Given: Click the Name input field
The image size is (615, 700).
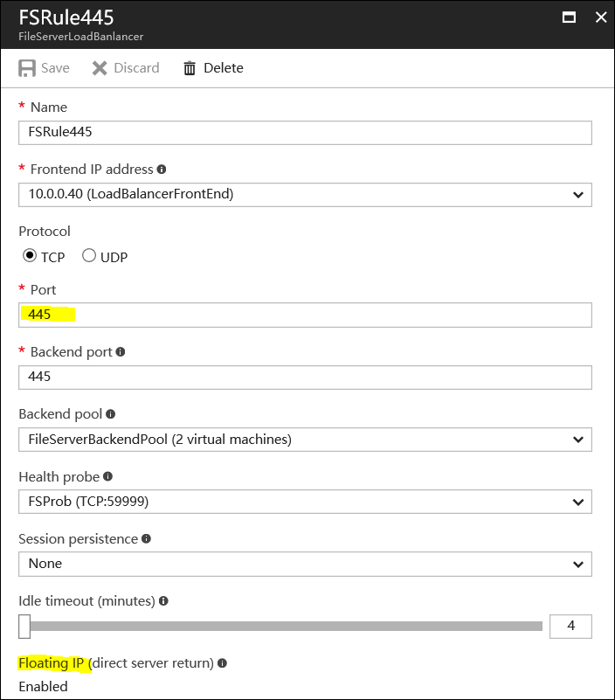Looking at the screenshot, I should pos(305,132).
